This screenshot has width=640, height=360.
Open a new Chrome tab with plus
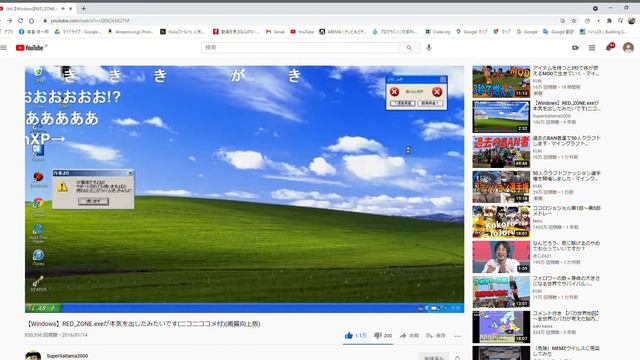83,8
